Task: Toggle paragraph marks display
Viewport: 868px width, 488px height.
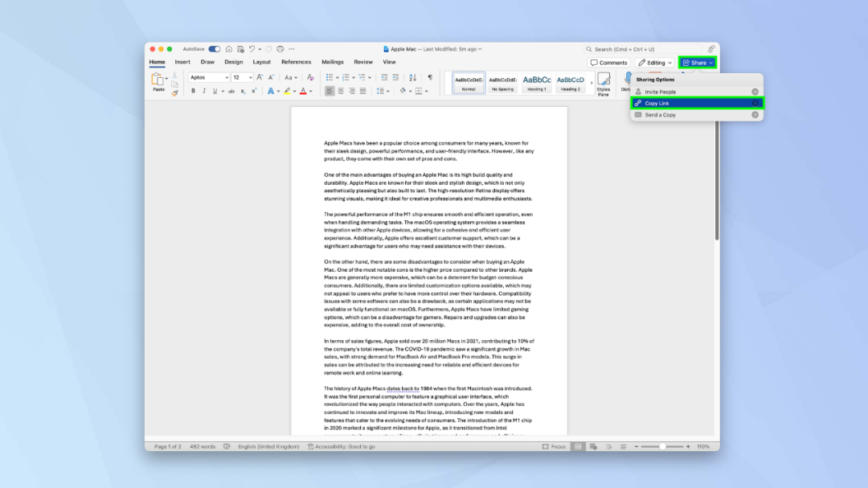Action: [x=430, y=77]
